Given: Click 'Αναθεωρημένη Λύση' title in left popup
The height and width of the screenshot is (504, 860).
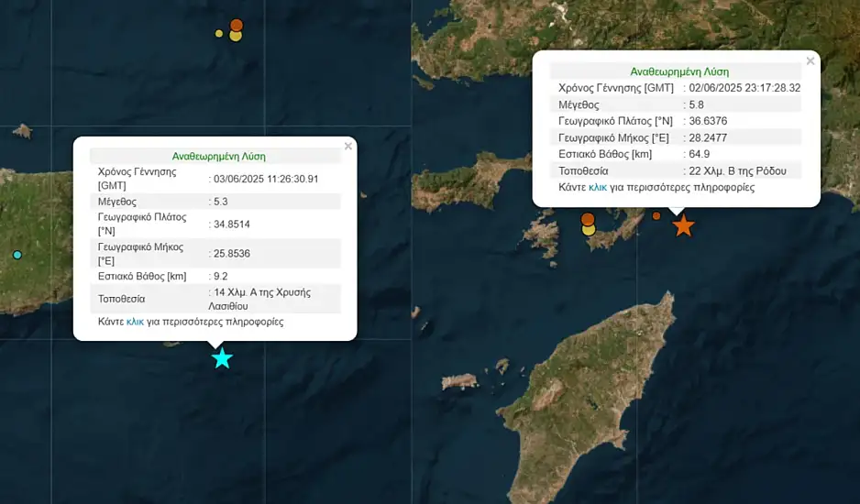Looking at the screenshot, I should click(219, 156).
